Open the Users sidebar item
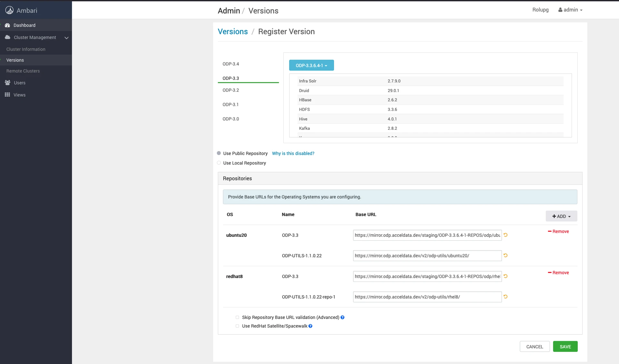 tap(19, 83)
